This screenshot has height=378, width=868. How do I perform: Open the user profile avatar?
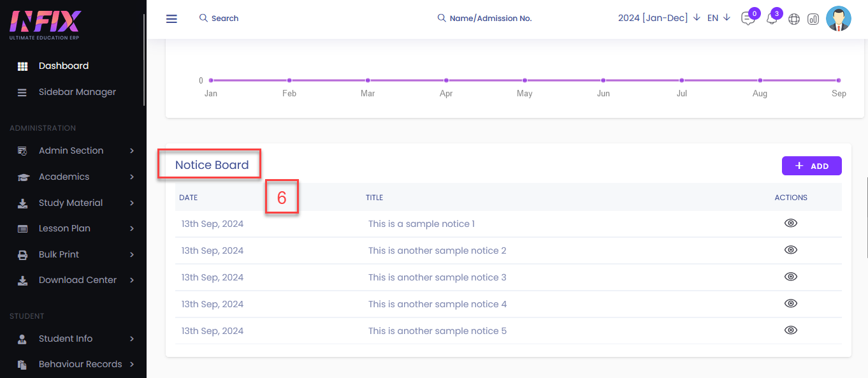839,18
